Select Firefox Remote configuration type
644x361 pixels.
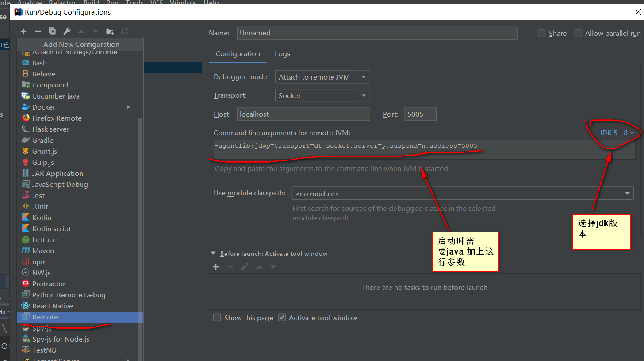(80, 118)
